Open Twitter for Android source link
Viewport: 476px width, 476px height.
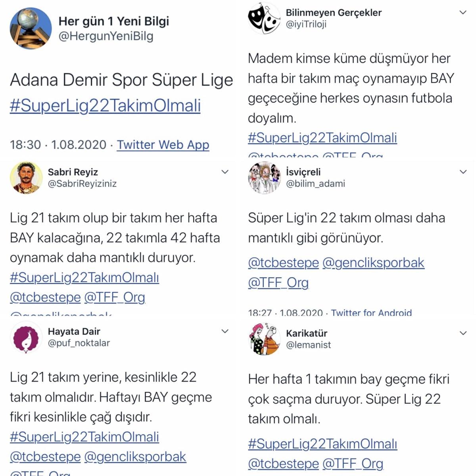(371, 313)
